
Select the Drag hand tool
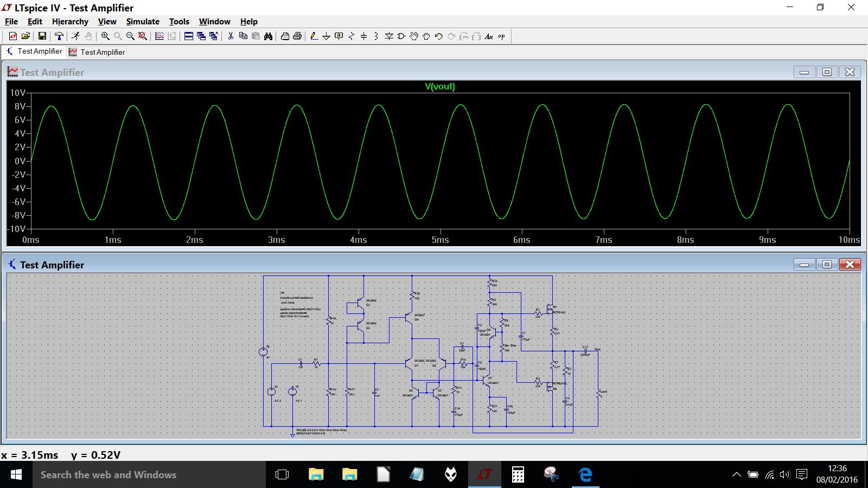pos(426,36)
